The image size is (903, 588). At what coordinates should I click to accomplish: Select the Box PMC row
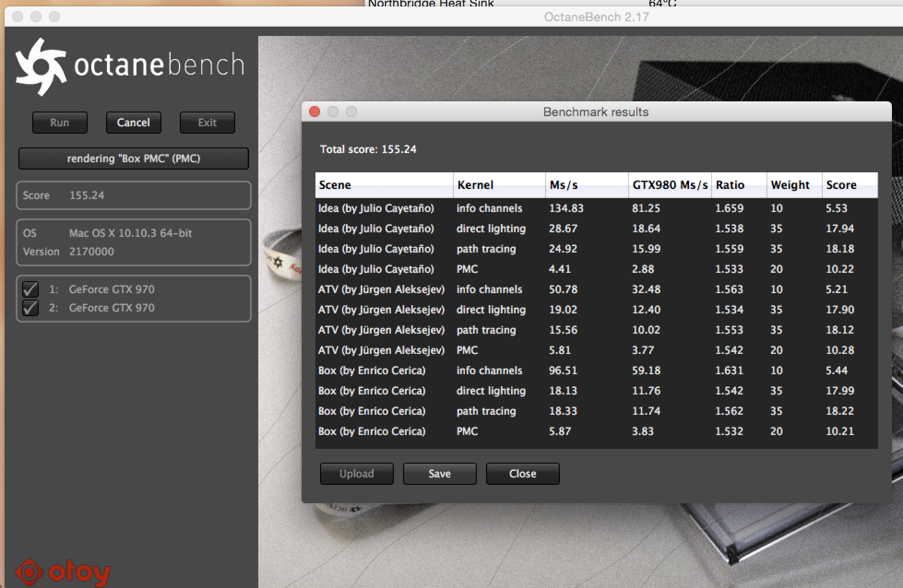(x=596, y=431)
